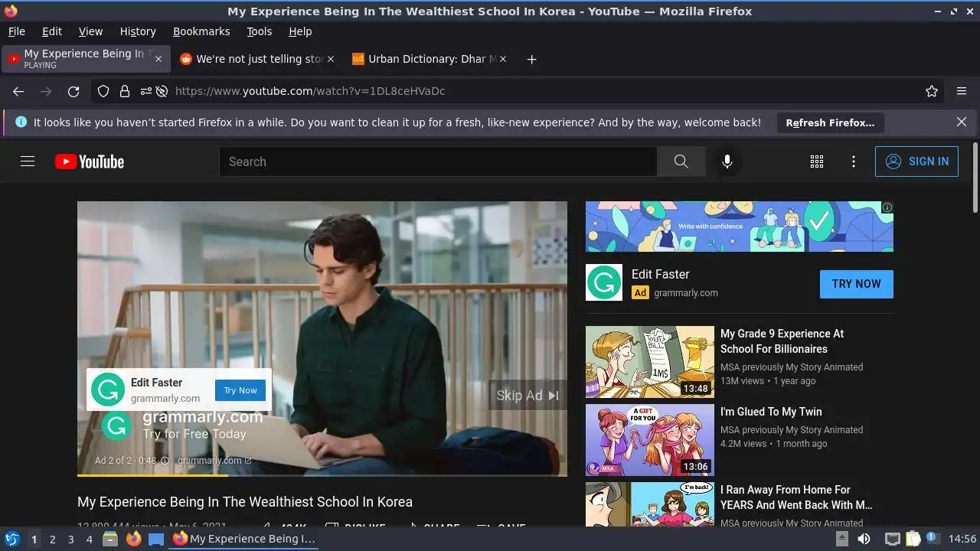Open the Write with confidence banner ad
980x551 pixels.
pyautogui.click(x=739, y=227)
